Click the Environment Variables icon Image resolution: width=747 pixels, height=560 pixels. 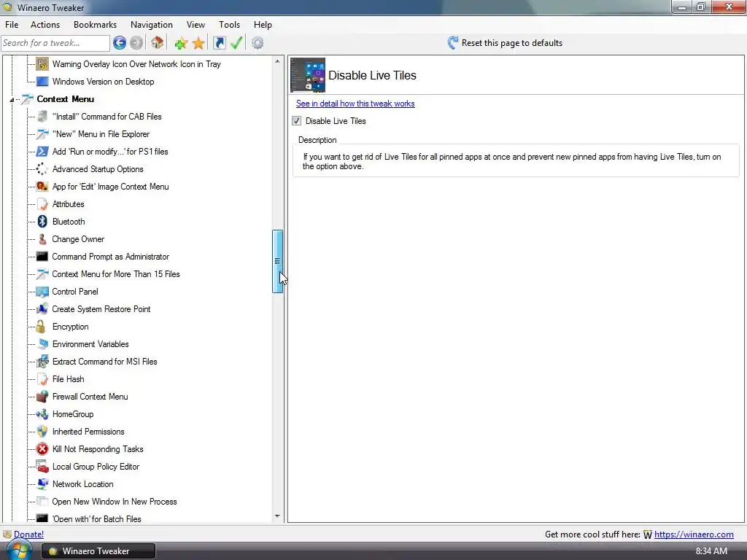point(42,344)
